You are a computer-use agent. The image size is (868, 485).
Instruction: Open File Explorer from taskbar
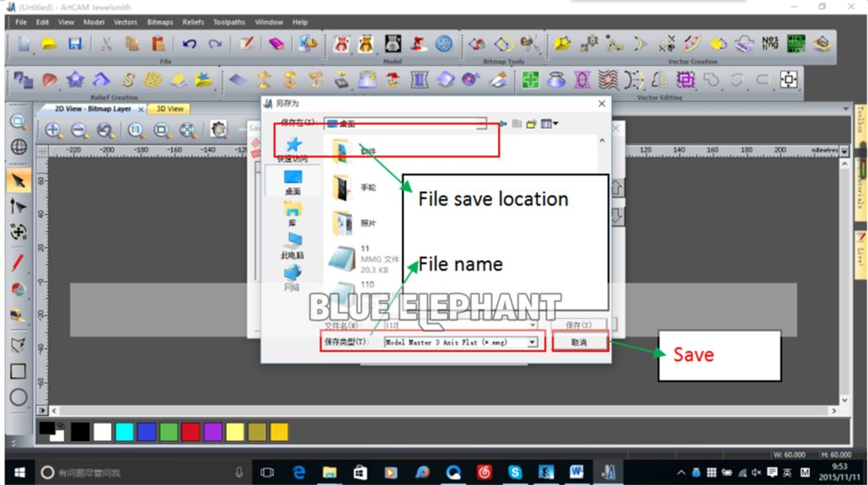click(x=330, y=472)
